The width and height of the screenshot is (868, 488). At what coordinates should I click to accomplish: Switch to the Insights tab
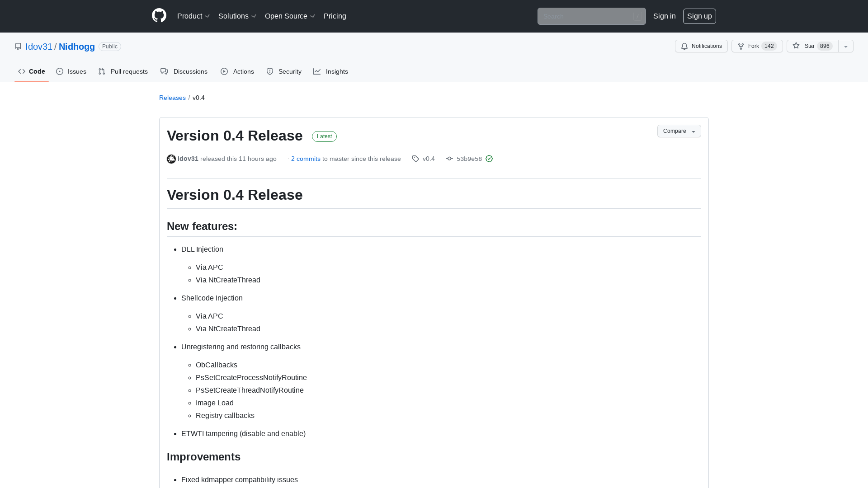pos(331,71)
